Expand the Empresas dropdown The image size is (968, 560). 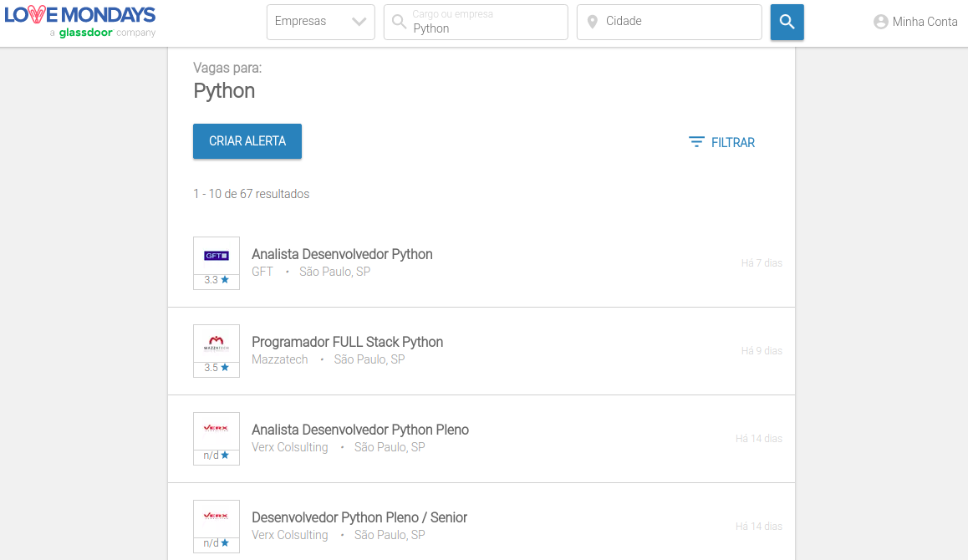click(320, 23)
